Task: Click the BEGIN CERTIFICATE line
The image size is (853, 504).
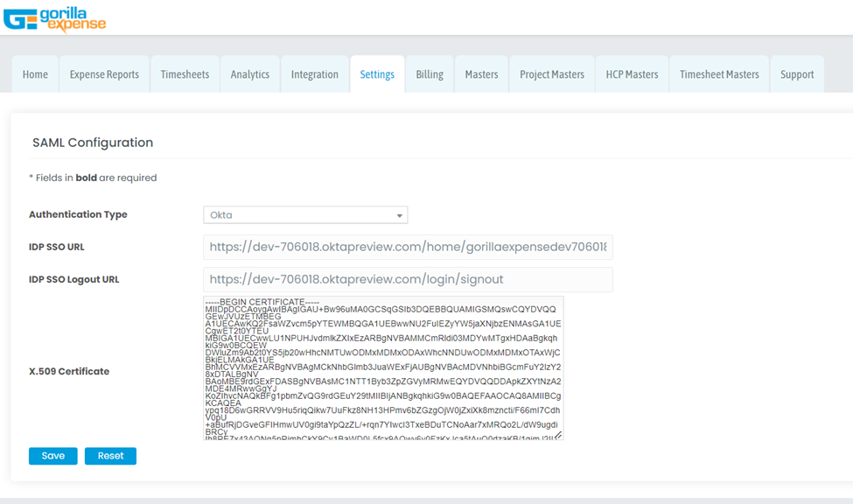Action: click(x=262, y=302)
